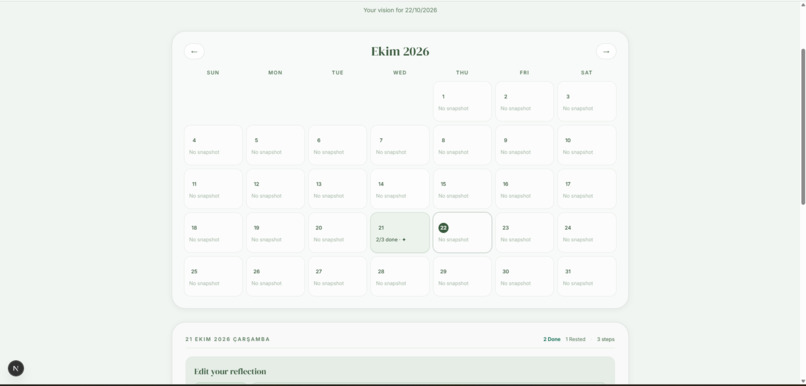Open calendar day 4
Screen dimensions: 806x386
213,145
